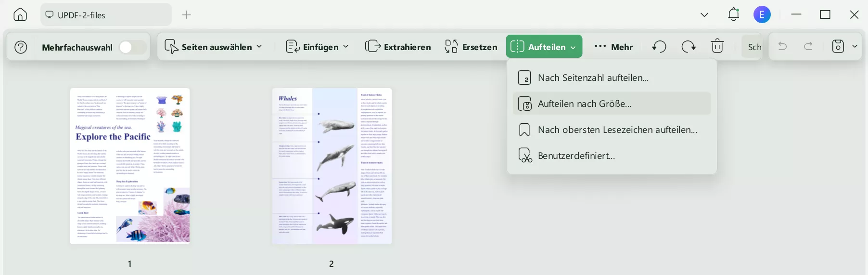Open a new tab with plus
Screen dimensions: 868x275
click(x=187, y=15)
